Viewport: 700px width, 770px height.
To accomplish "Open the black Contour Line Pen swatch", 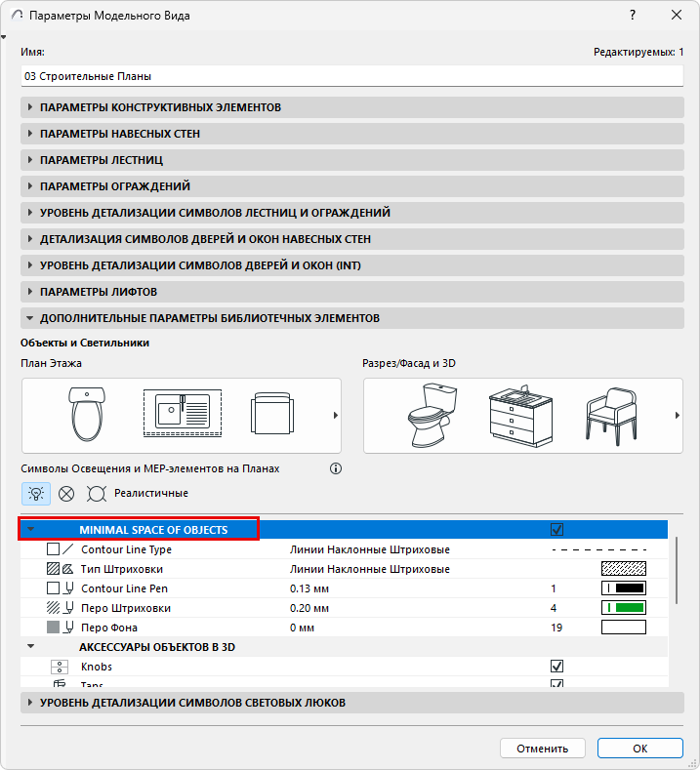I will [624, 588].
